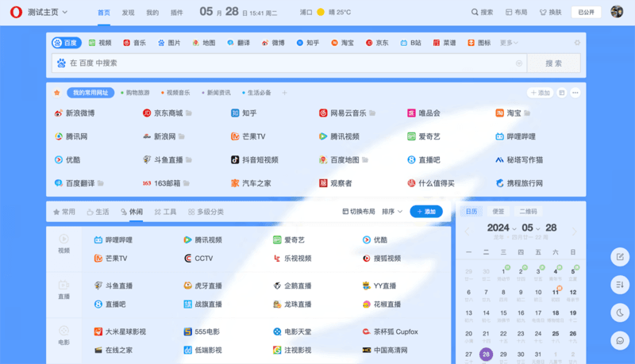Open the 携程旅行网 bookmark
The image size is (635, 364).
coord(519,183)
